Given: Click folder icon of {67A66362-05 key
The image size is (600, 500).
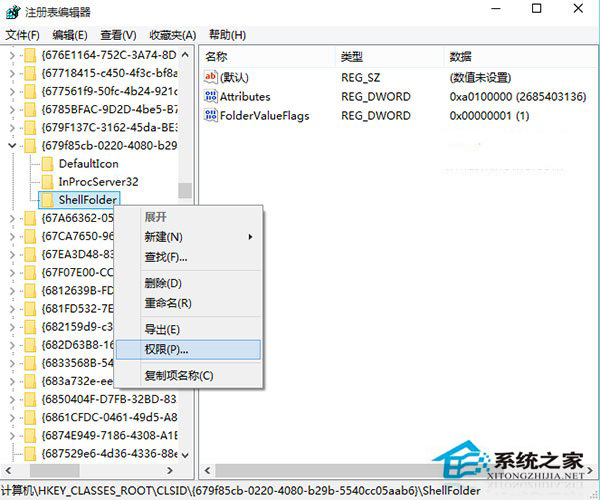Looking at the screenshot, I should [x=30, y=218].
